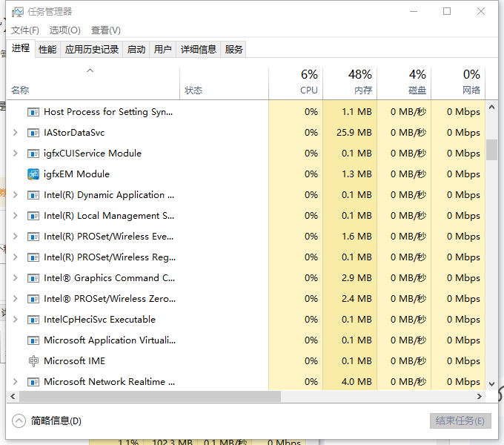
Task: Click the 1.6 MB memory value
Action: point(357,237)
